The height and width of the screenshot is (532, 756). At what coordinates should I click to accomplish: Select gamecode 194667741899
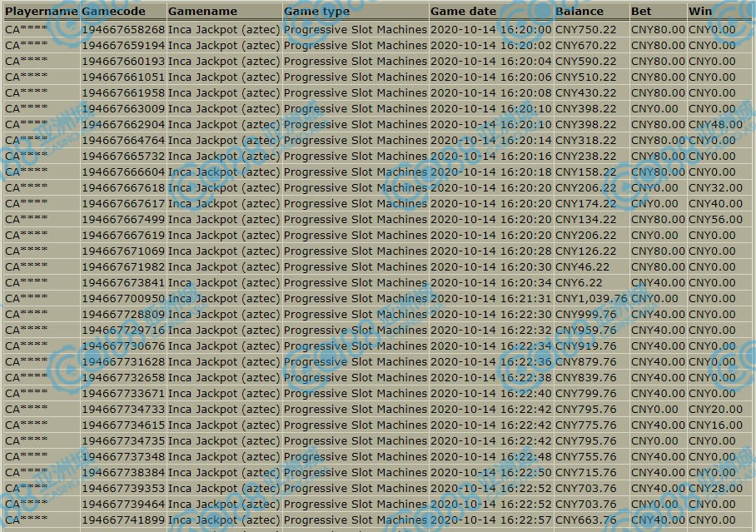point(123,520)
